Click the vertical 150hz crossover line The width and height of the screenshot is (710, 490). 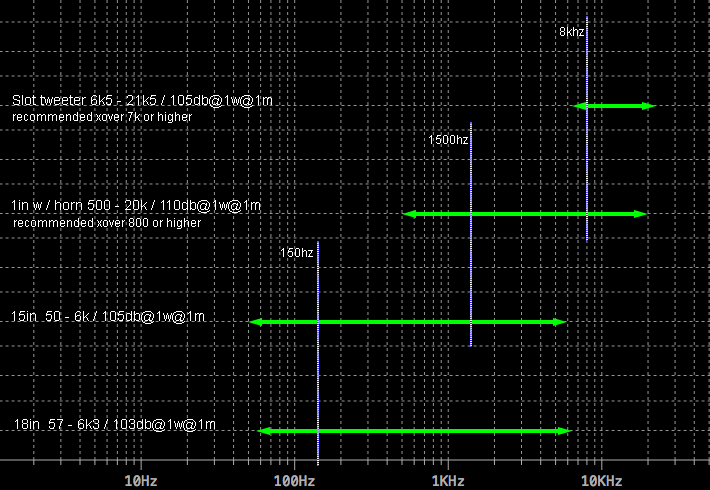[318, 353]
